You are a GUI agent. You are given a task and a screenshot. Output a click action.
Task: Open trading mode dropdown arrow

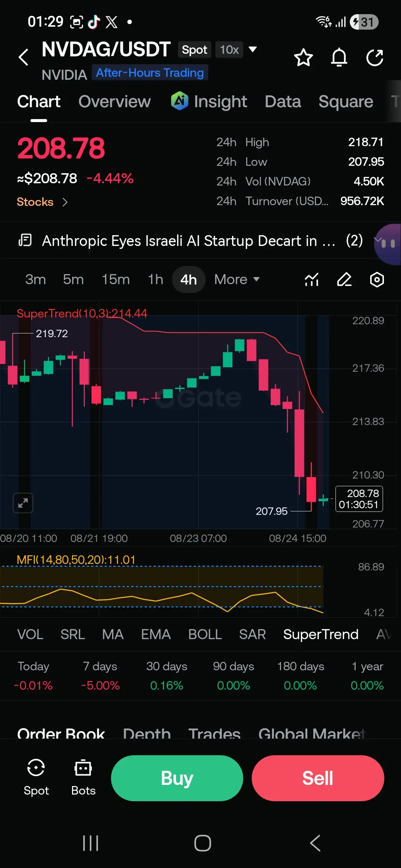coord(253,49)
